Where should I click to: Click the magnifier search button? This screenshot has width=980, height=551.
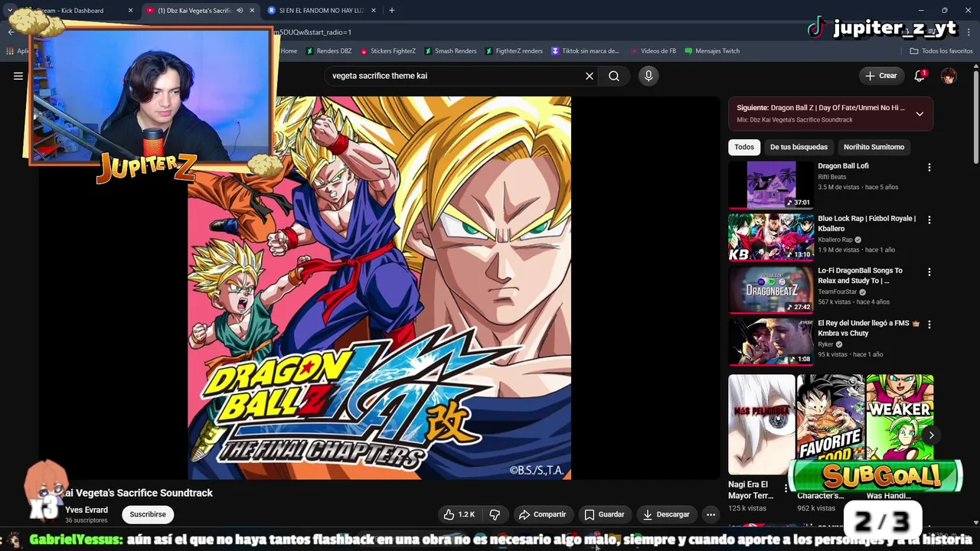[614, 76]
